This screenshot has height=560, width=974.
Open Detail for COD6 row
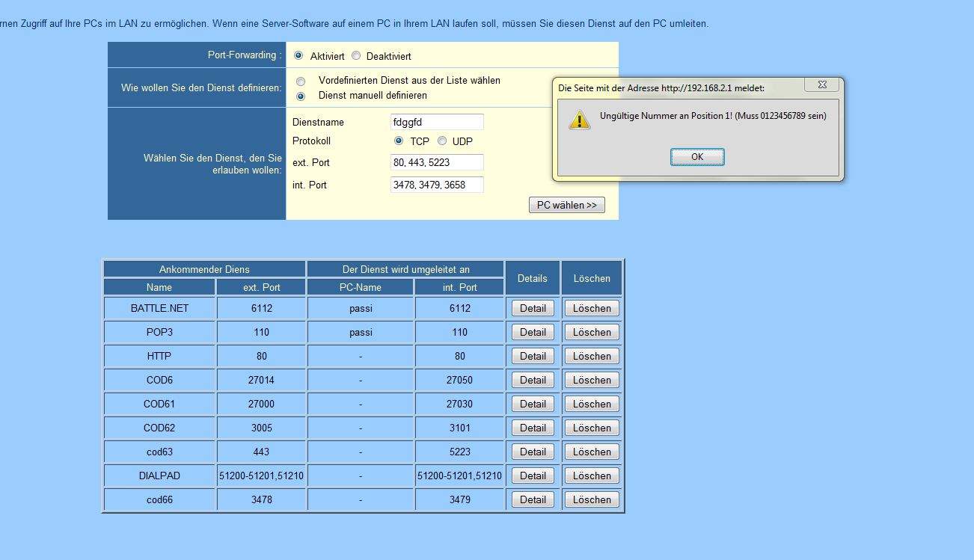[533, 380]
